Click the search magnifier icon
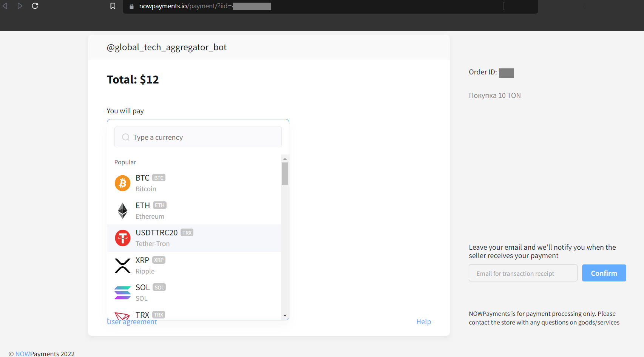644x357 pixels. click(x=126, y=137)
